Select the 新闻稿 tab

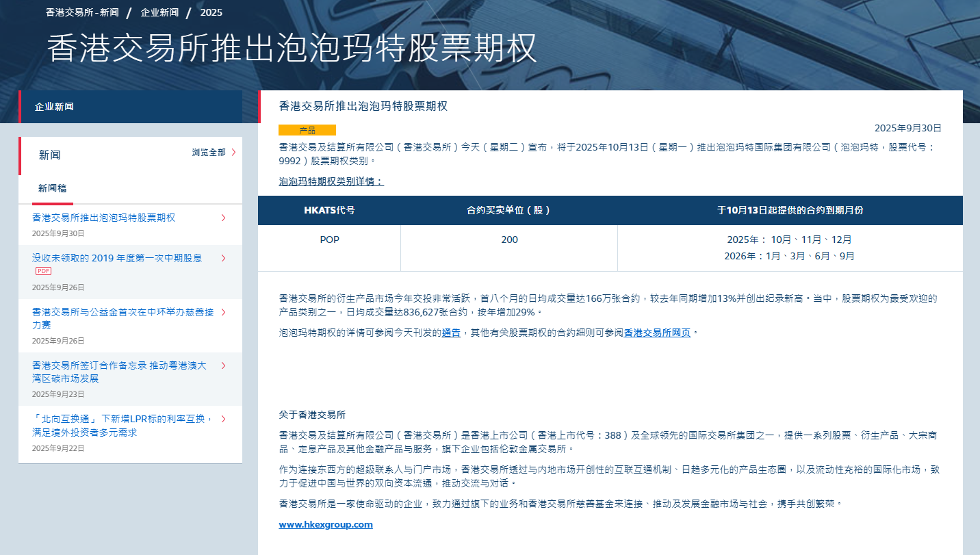point(52,189)
